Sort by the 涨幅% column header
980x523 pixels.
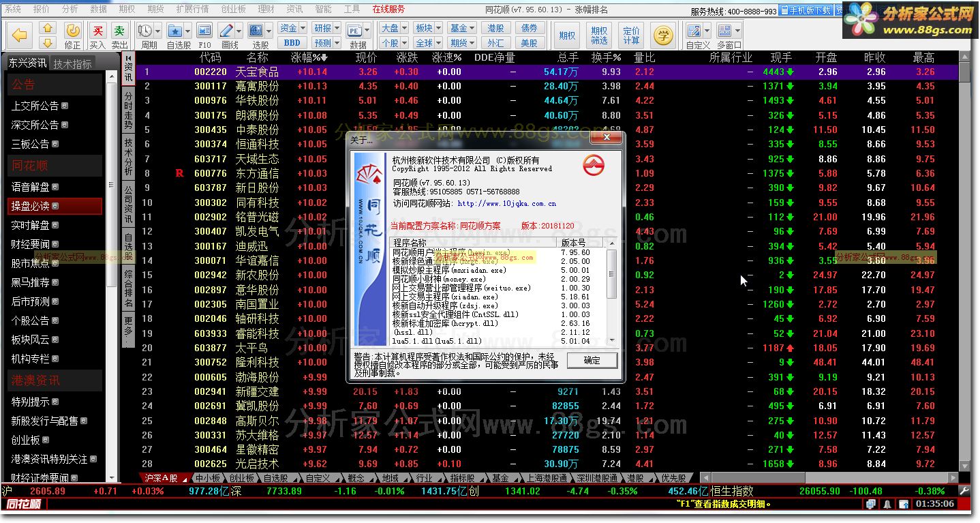pos(309,58)
